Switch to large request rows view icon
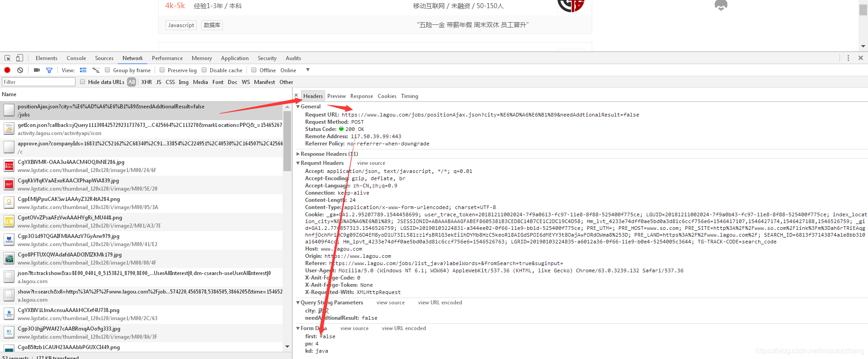 pyautogui.click(x=83, y=70)
